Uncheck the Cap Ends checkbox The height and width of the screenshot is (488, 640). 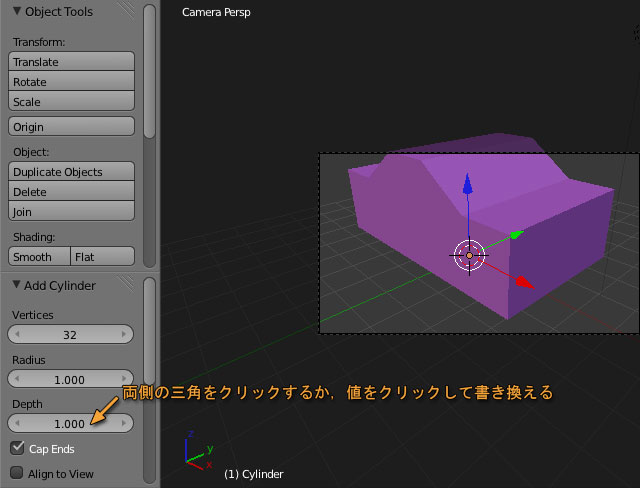point(17,448)
